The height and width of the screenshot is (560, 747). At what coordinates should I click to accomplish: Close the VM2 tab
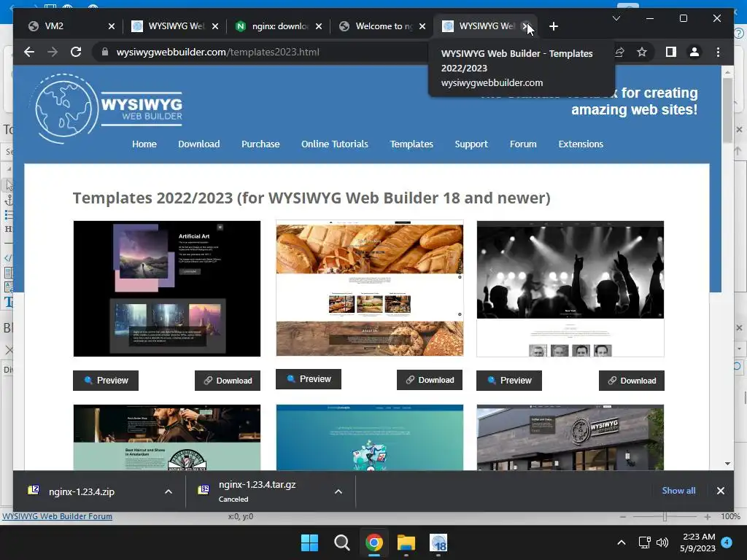pyautogui.click(x=112, y=26)
